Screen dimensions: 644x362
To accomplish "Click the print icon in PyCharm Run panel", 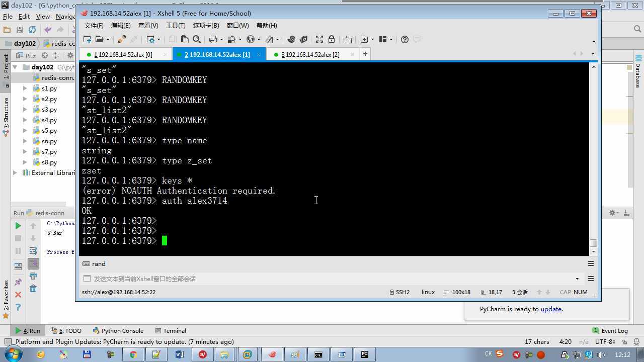I will [33, 276].
